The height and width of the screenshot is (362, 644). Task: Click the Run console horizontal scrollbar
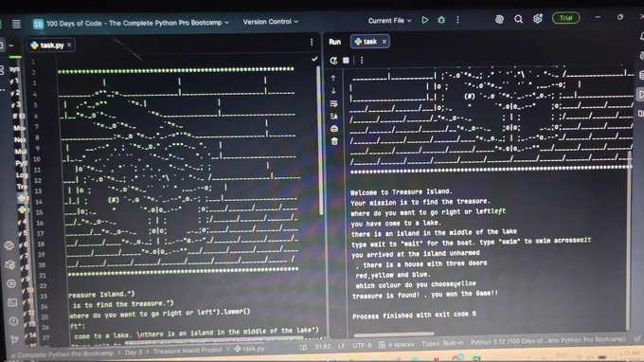tap(393, 334)
